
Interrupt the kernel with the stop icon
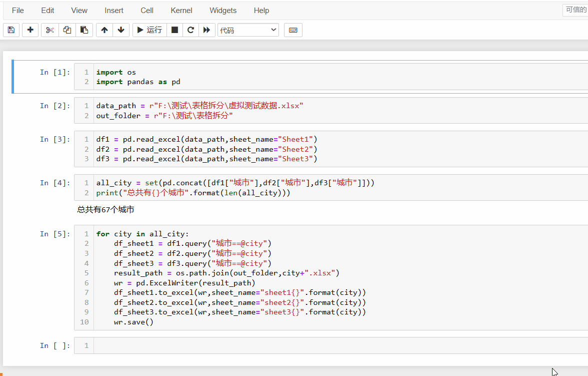(x=175, y=30)
